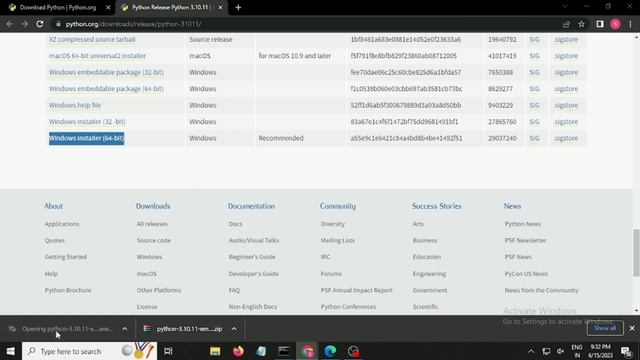Bookmark this page with the star icon

[x=581, y=24]
